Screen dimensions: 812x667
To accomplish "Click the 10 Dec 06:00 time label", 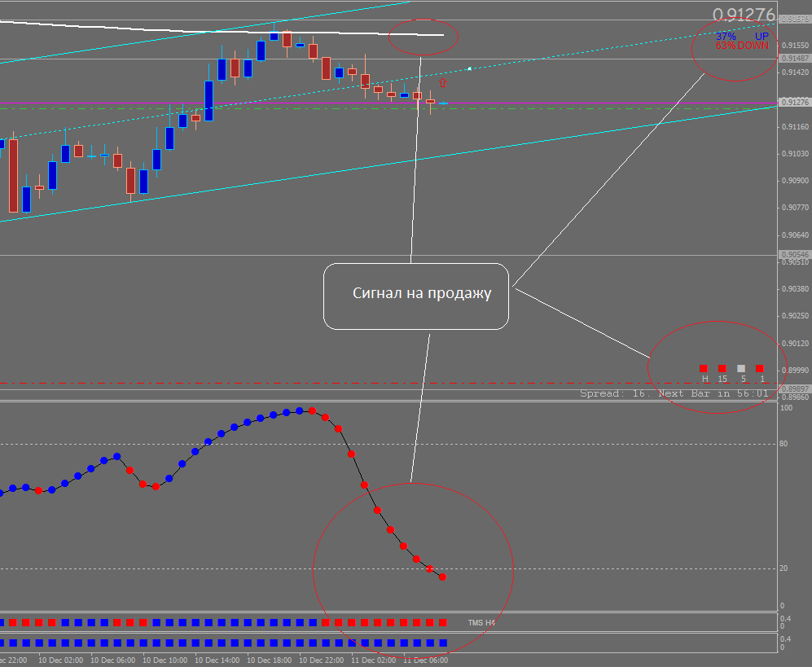I will coord(113,660).
